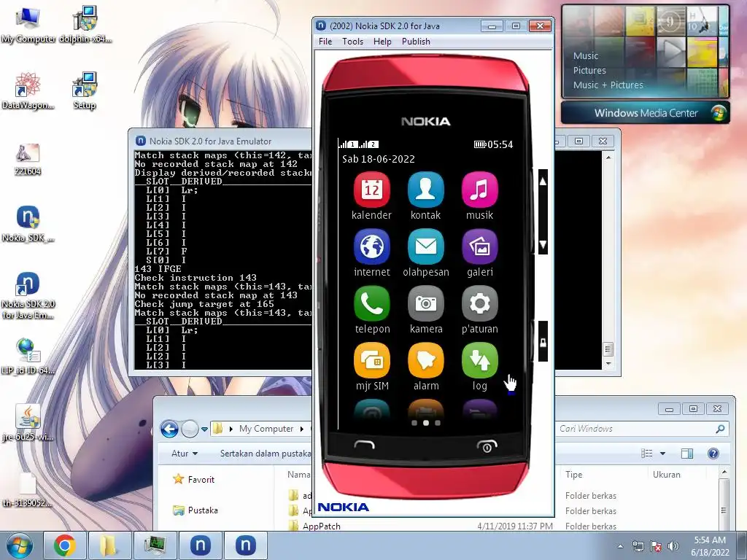Open the folder Explorer taskbar button
The image size is (747, 560).
109,545
